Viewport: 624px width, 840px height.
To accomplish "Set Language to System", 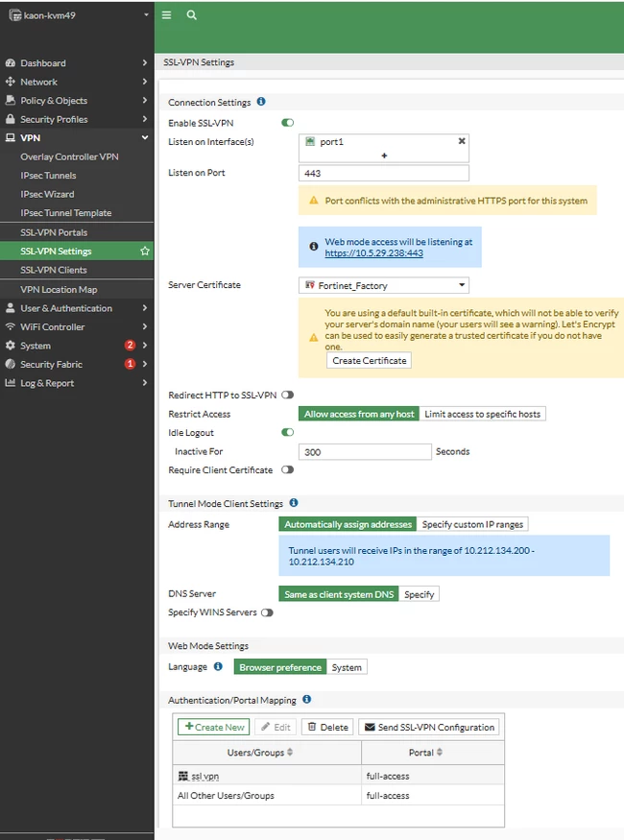I will point(347,667).
